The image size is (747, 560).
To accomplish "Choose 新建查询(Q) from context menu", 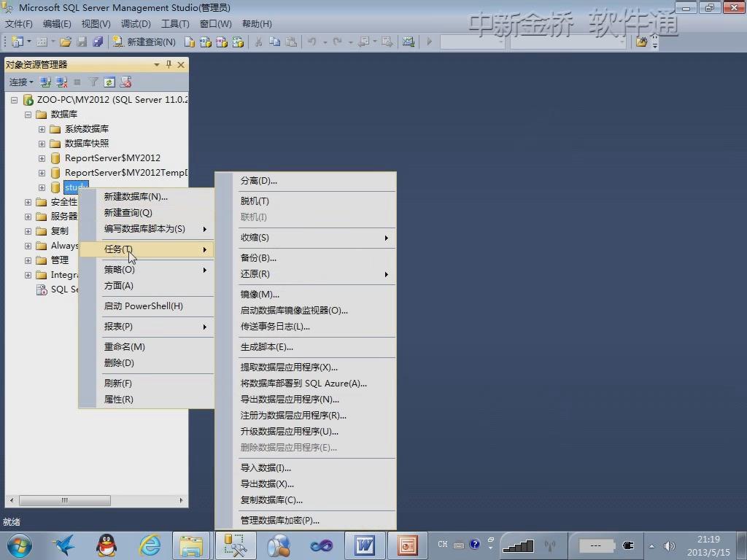I will click(147, 213).
